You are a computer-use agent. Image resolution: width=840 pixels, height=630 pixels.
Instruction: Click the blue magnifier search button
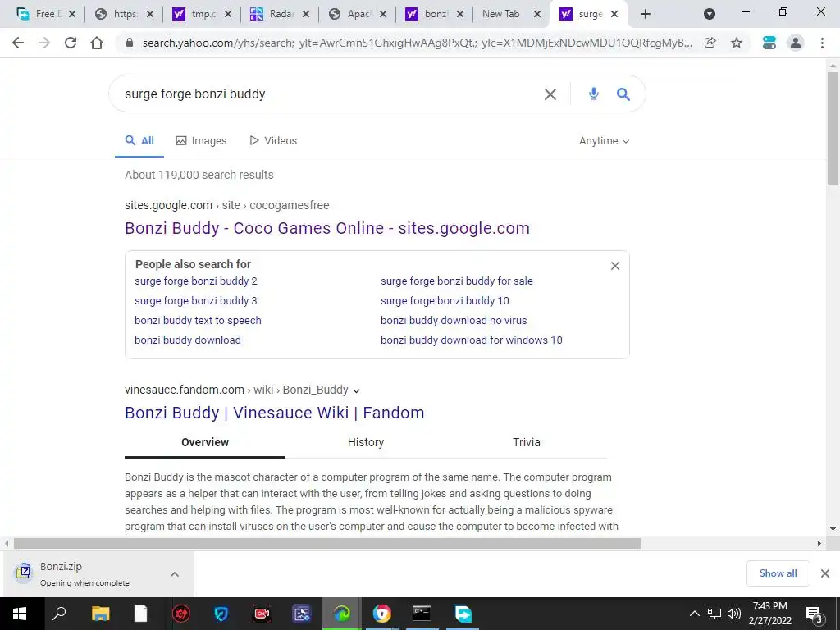(x=623, y=94)
